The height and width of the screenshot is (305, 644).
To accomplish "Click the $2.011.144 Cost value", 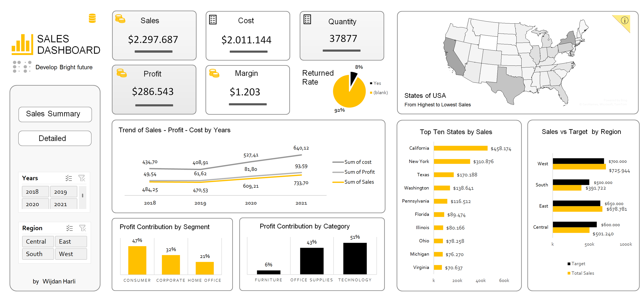I will point(246,40).
